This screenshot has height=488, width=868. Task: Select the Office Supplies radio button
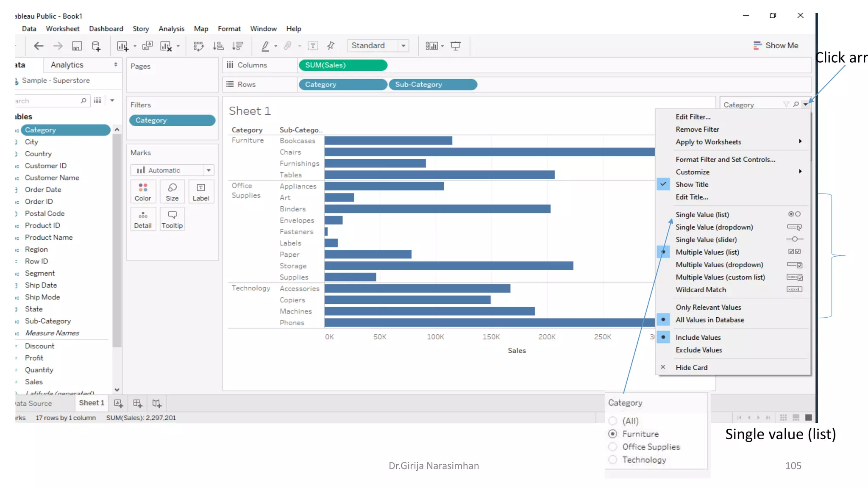(x=613, y=447)
